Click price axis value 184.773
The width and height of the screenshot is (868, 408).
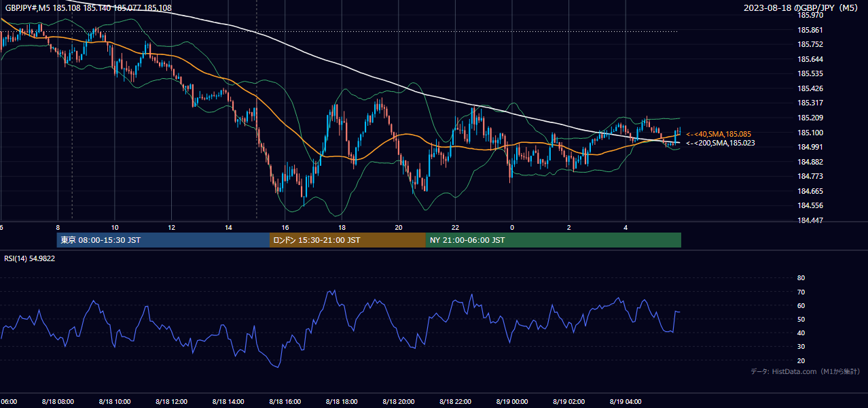[x=810, y=176]
